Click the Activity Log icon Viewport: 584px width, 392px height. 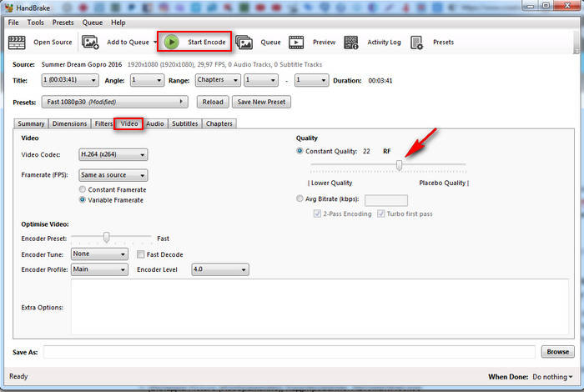pyautogui.click(x=351, y=43)
